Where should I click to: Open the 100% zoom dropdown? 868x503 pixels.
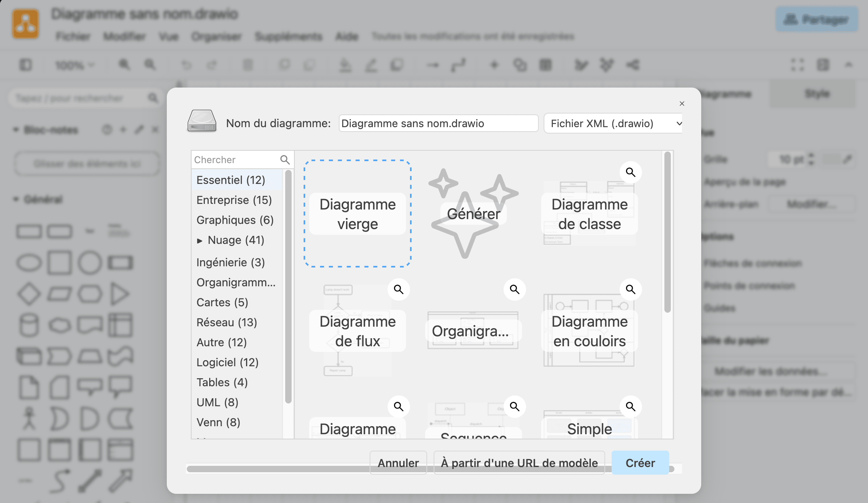pos(74,65)
